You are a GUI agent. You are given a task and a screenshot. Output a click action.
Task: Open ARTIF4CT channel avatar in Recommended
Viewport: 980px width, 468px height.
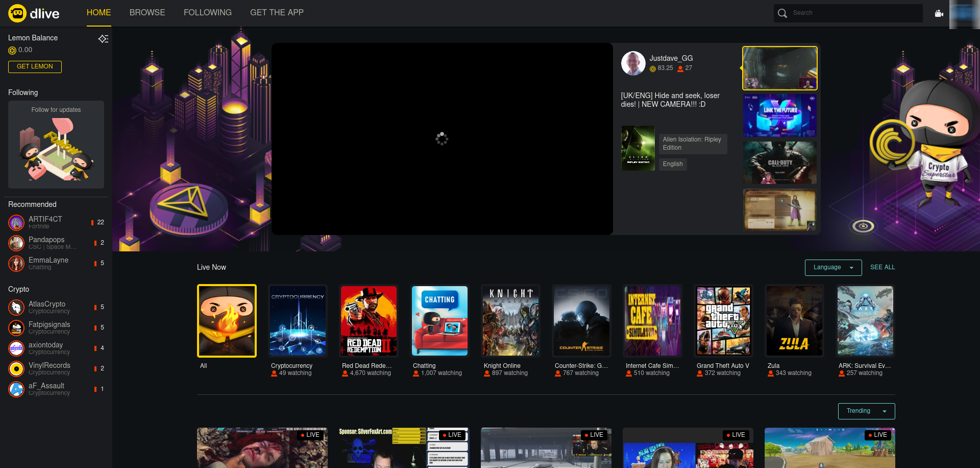[16, 223]
